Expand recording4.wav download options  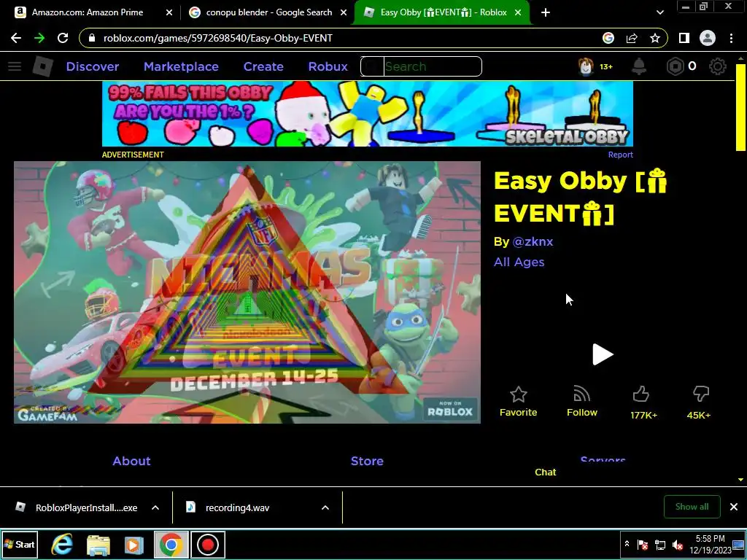(x=325, y=507)
